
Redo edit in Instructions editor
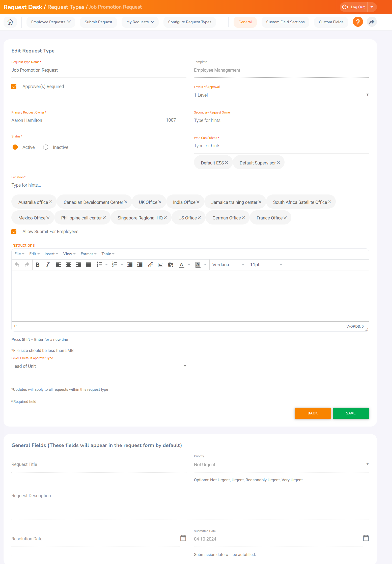point(27,265)
